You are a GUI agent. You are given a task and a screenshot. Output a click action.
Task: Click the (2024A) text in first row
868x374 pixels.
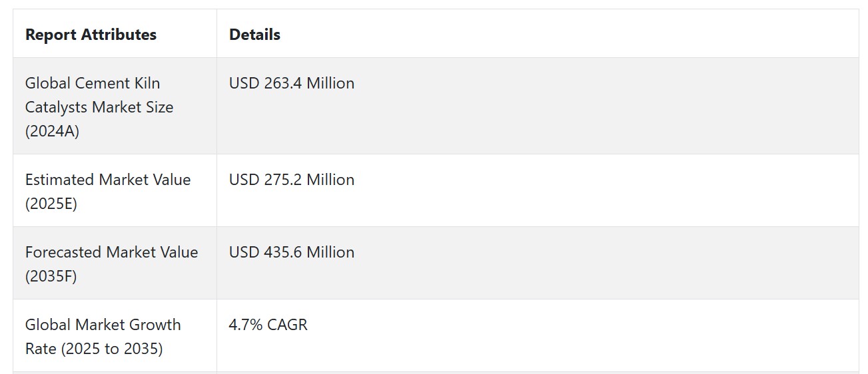pyautogui.click(x=52, y=131)
